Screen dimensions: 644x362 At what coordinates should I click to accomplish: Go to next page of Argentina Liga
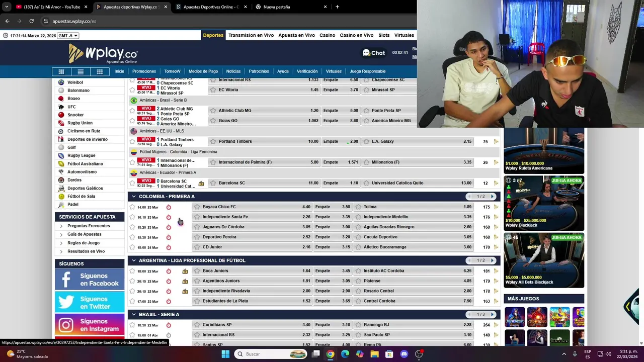click(492, 260)
